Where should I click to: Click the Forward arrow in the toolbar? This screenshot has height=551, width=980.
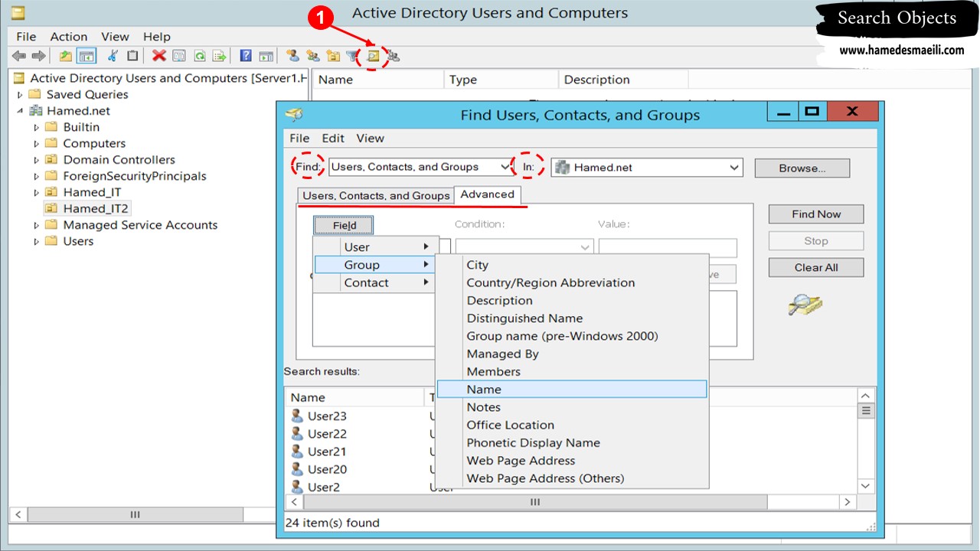click(x=38, y=56)
